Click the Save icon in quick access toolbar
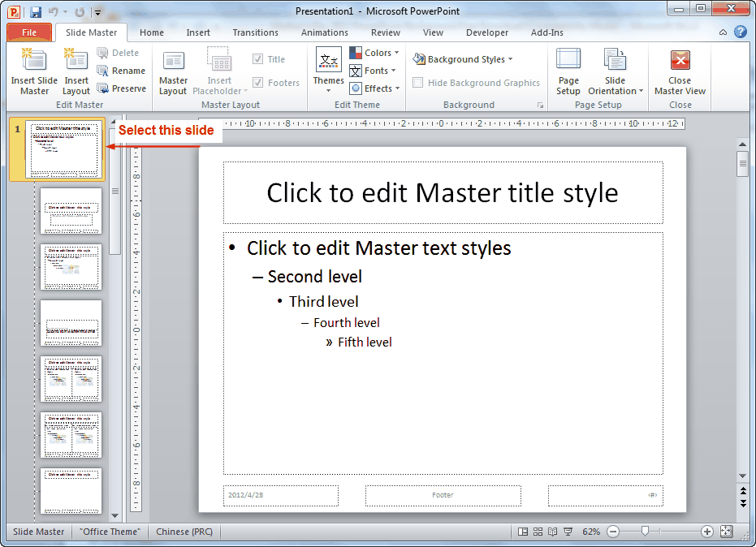This screenshot has width=756, height=547. pyautogui.click(x=35, y=11)
